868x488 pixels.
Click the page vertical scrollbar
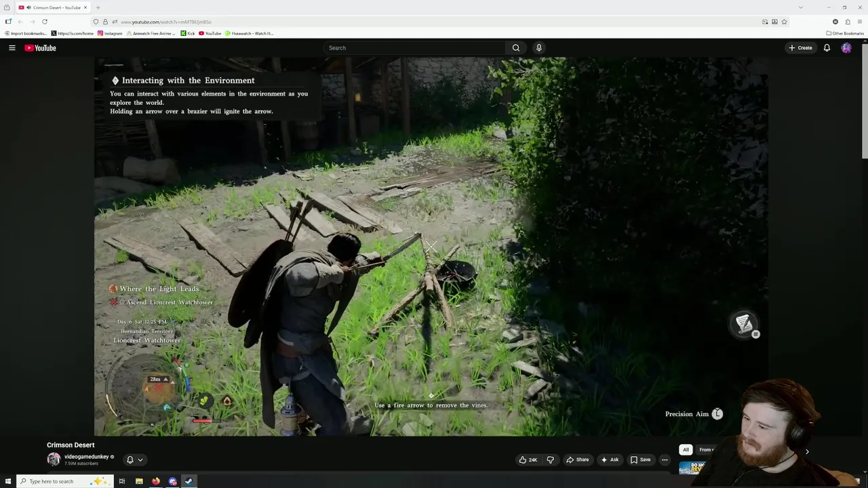point(865,100)
